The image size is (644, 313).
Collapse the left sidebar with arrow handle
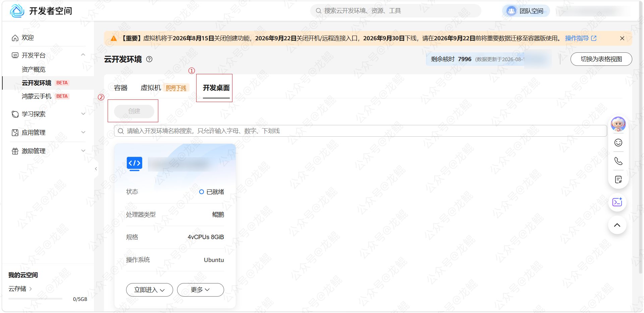point(96,169)
